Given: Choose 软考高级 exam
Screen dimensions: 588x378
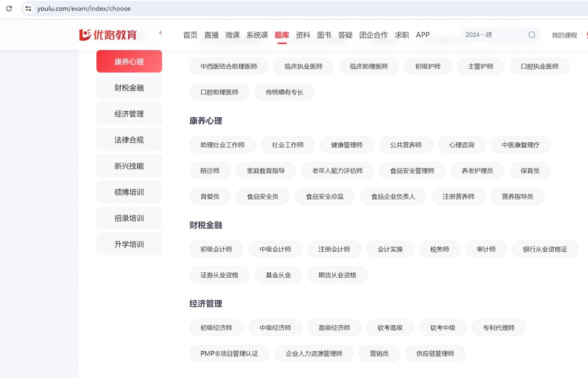Looking at the screenshot, I should tap(390, 328).
